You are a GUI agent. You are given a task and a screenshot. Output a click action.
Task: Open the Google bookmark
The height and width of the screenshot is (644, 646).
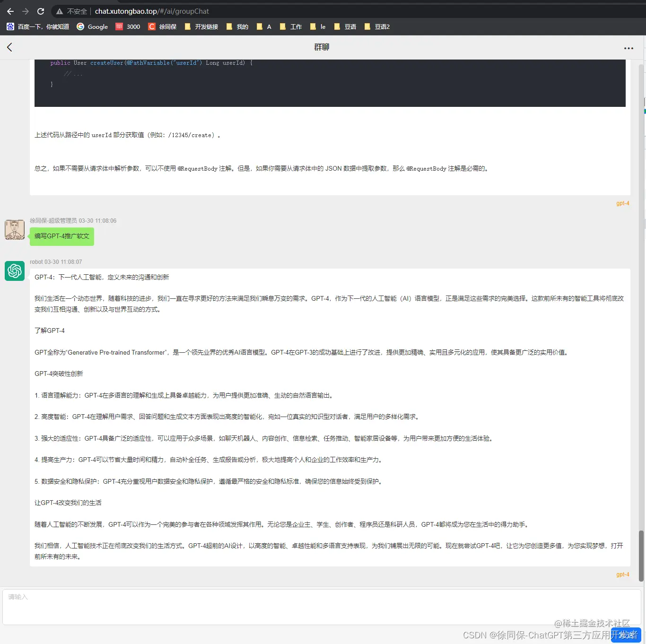click(x=92, y=27)
